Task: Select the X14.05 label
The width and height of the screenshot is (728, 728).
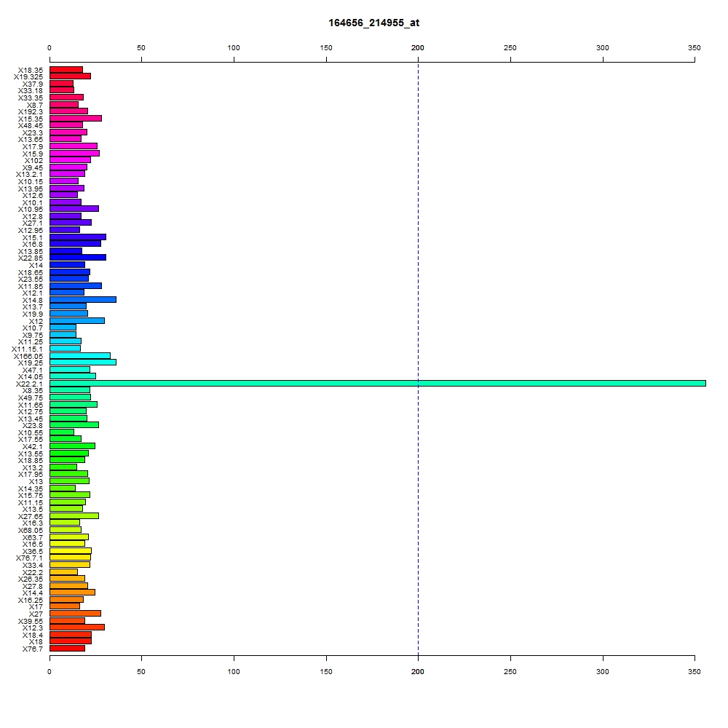Action: pos(31,376)
